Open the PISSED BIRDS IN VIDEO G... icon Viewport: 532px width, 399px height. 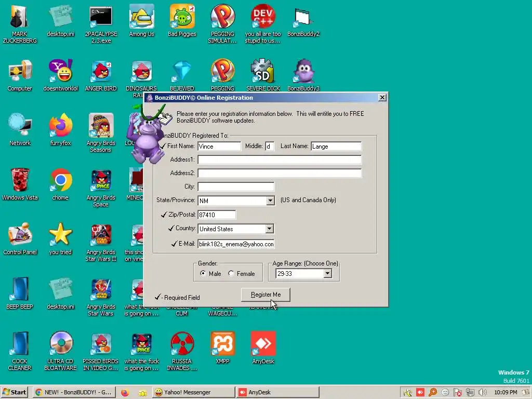pyautogui.click(x=101, y=351)
